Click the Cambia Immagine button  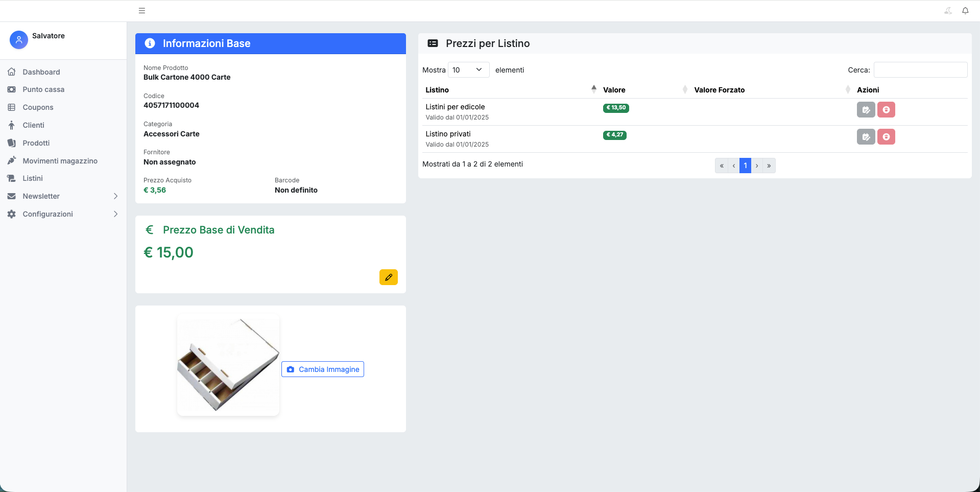click(323, 369)
